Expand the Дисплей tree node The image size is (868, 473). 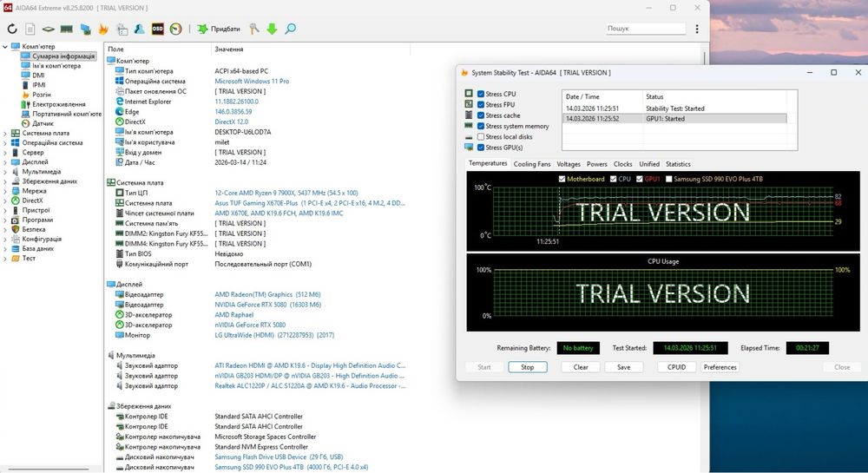(x=5, y=162)
